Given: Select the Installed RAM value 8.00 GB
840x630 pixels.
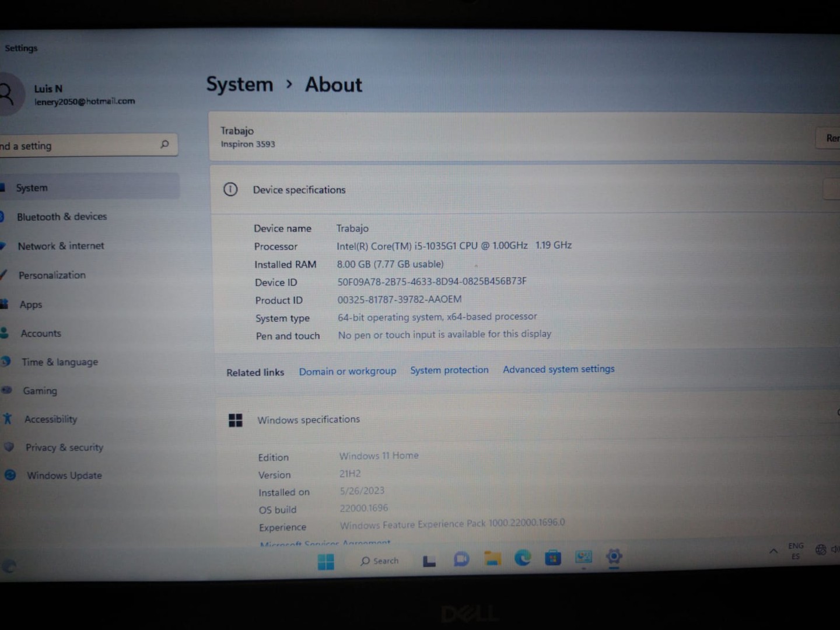Looking at the screenshot, I should tap(390, 264).
